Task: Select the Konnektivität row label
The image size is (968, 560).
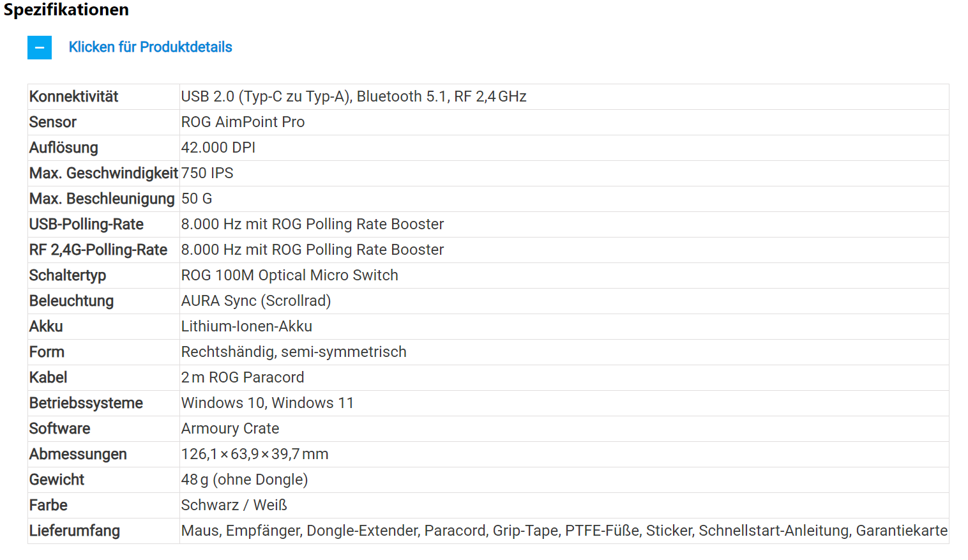Action: tap(74, 96)
